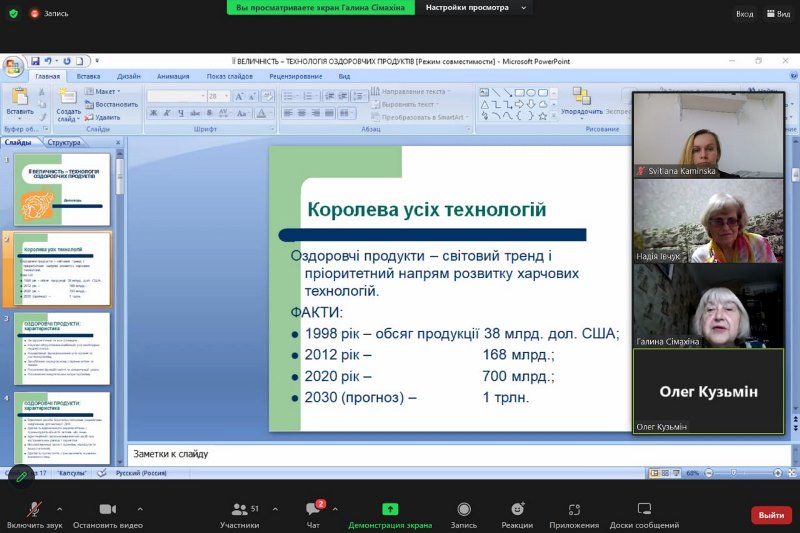Open the Приложения apps icon
800x533 pixels.
pyautogui.click(x=574, y=510)
